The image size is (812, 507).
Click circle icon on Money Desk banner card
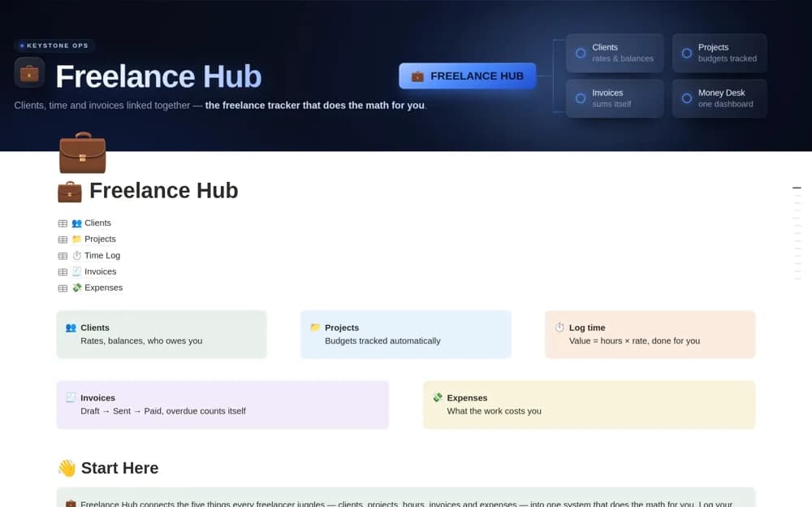(687, 98)
